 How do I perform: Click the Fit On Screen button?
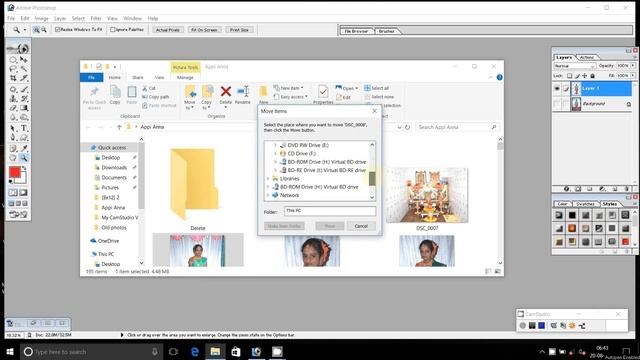tap(204, 30)
